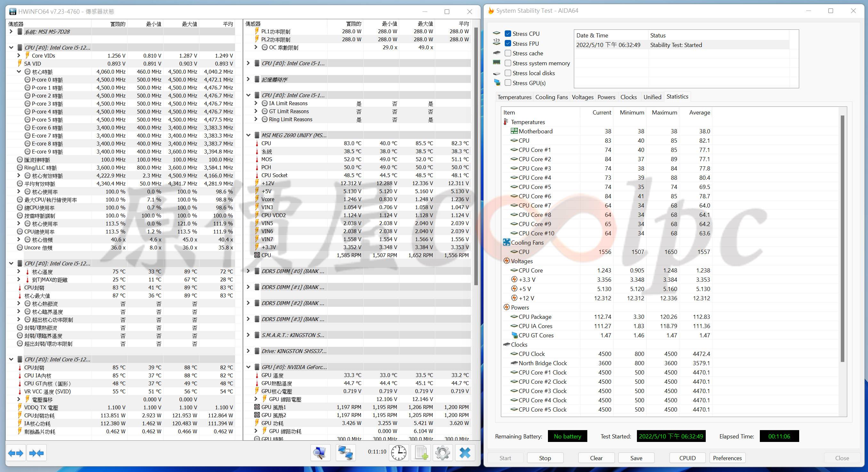Expand the 系統: MSI MS-7D28 group
Image resolution: width=868 pixels, height=472 pixels.
click(x=11, y=31)
